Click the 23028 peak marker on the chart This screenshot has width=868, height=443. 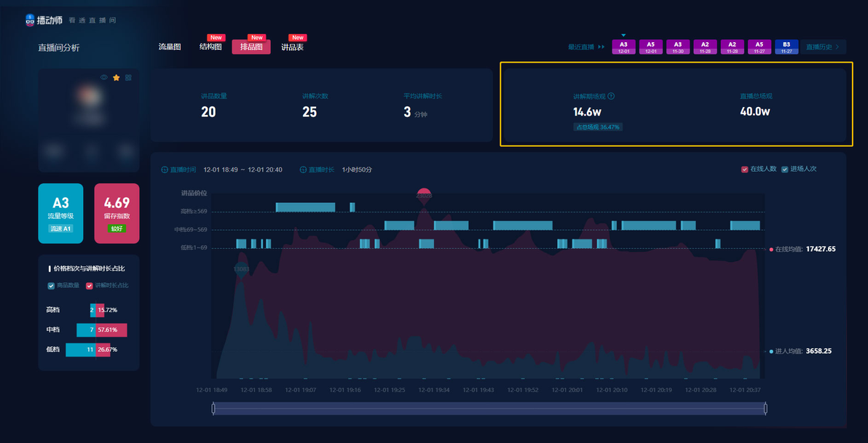[x=424, y=196]
